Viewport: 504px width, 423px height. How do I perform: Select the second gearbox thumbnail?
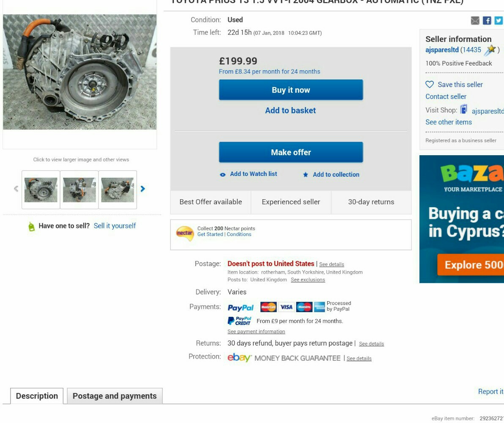[79, 190]
